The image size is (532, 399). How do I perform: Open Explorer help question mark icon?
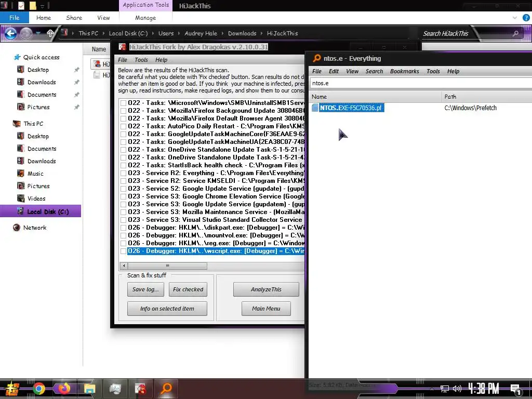coord(526,18)
